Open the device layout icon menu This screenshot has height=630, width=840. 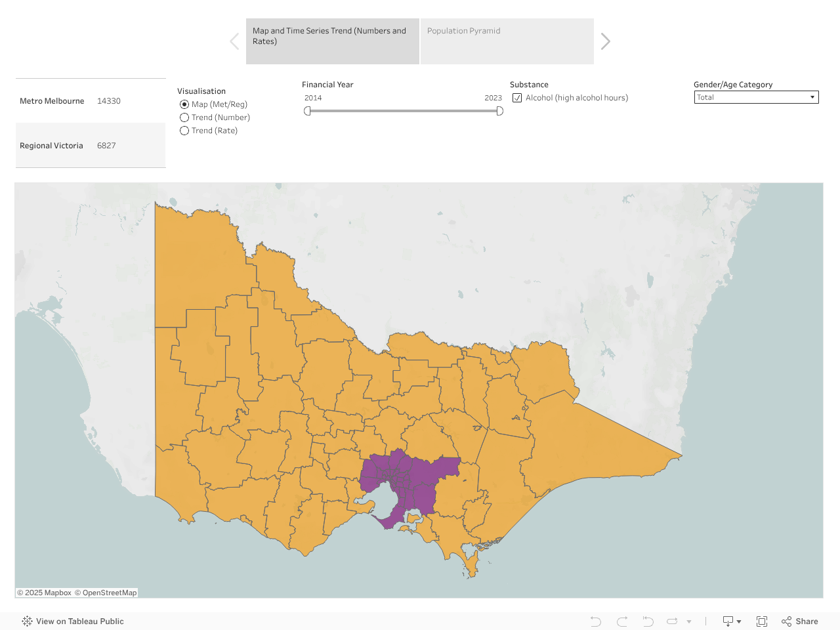pos(732,621)
